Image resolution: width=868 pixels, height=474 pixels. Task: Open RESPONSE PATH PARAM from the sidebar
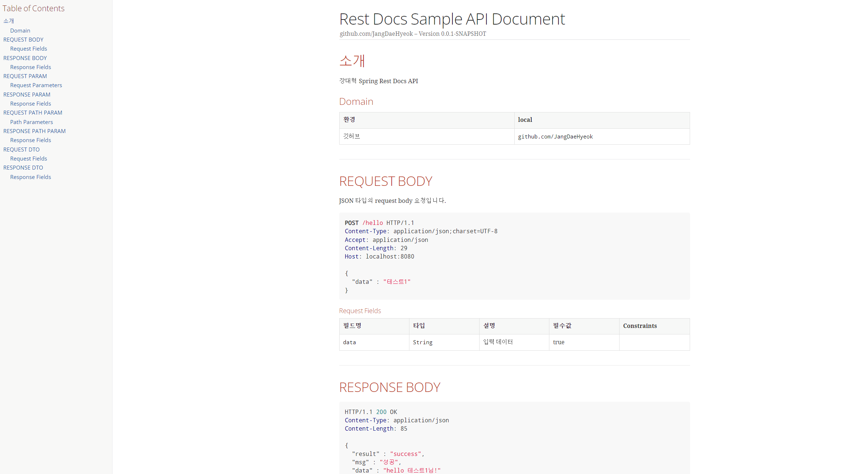[x=34, y=131]
